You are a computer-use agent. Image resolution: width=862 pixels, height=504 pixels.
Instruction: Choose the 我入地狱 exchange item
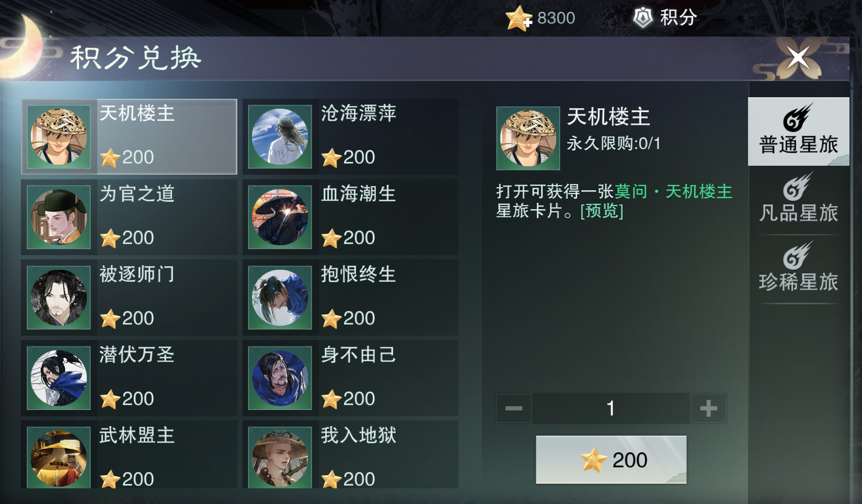pos(350,454)
